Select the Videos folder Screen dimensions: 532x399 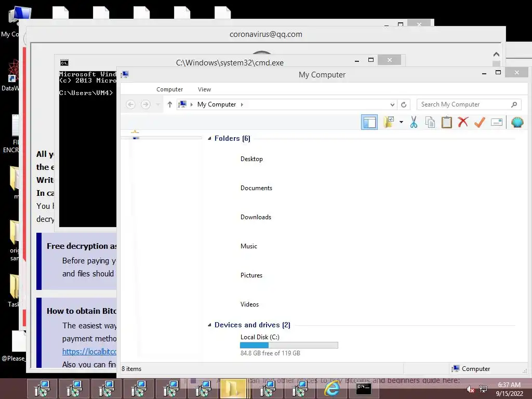(249, 304)
